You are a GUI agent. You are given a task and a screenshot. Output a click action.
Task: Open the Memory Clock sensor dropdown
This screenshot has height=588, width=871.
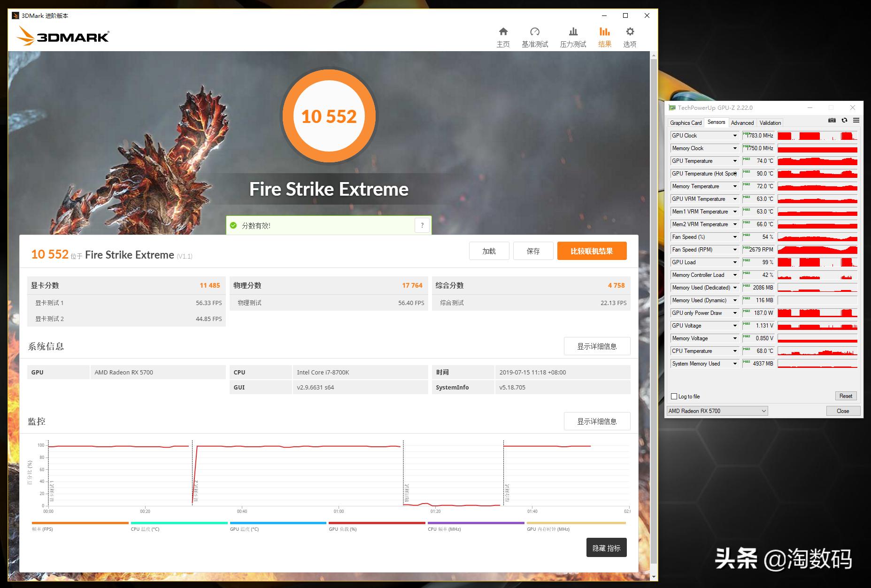tap(735, 148)
